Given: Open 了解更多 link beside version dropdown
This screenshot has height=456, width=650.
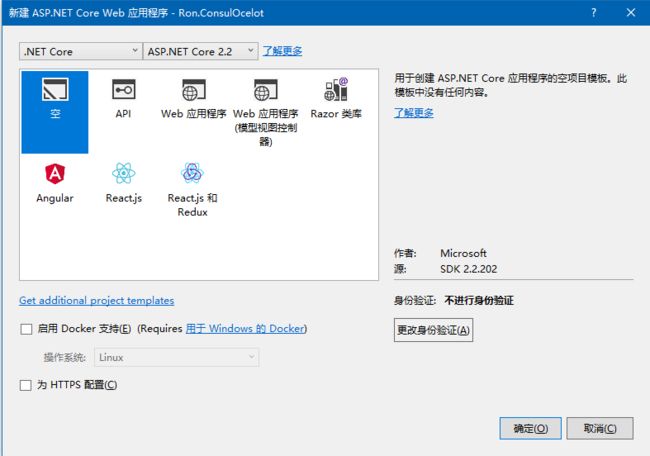Looking at the screenshot, I should [282, 51].
